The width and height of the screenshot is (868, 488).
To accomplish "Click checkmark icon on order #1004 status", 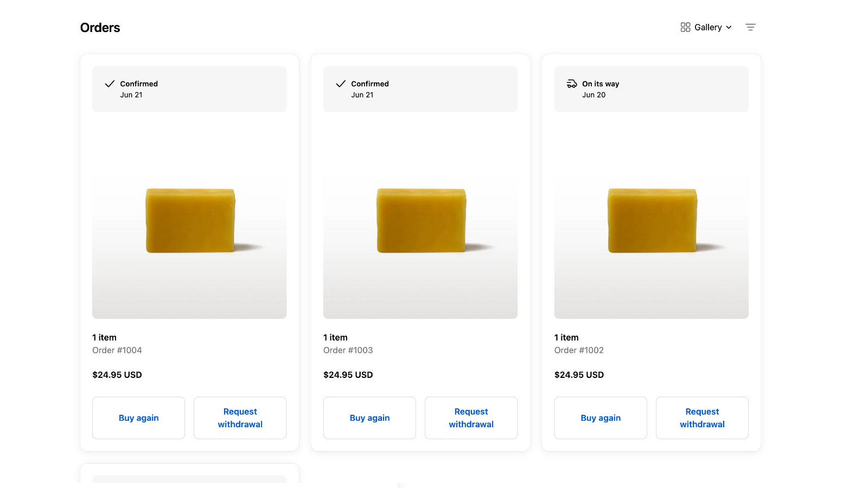I will pos(110,84).
